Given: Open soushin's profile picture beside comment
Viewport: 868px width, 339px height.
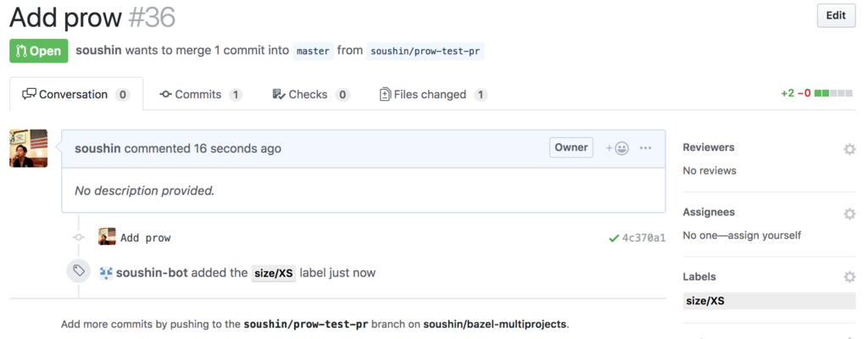Looking at the screenshot, I should [28, 148].
